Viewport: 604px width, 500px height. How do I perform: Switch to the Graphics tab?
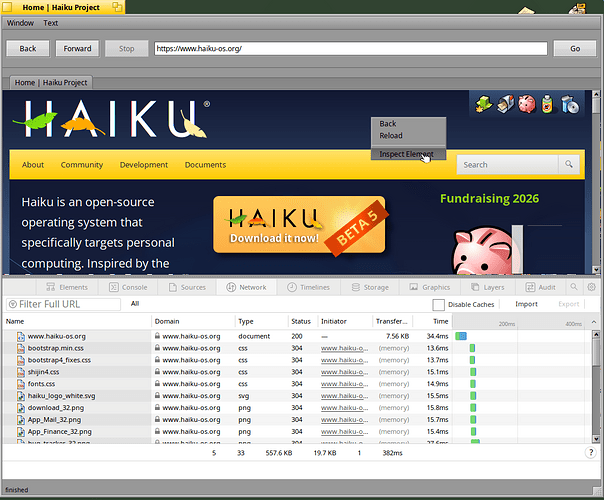[x=430, y=287]
